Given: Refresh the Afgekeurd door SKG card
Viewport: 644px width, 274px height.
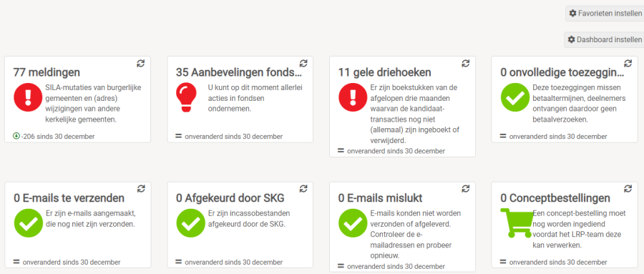Looking at the screenshot, I should point(303,189).
